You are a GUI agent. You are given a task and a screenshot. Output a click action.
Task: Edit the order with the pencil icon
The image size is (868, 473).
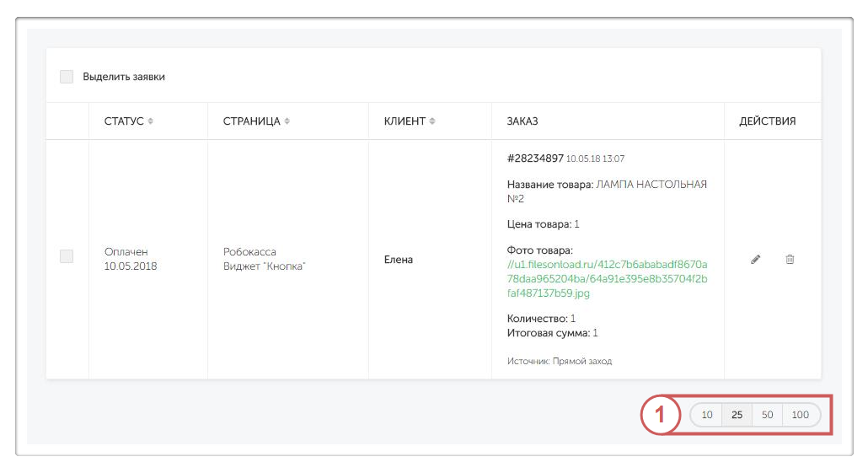click(756, 260)
